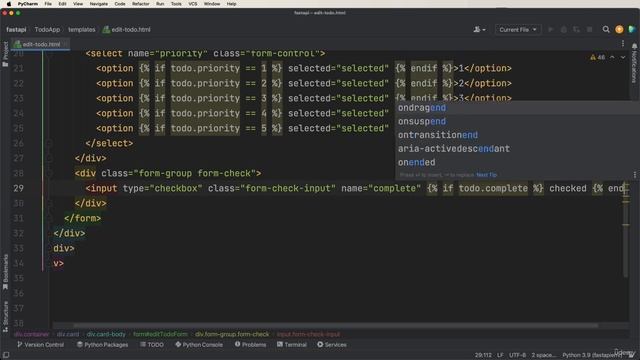Image resolution: width=640 pixels, height=360 pixels.
Task: Open the Navigate menu
Action: pos(99,4)
